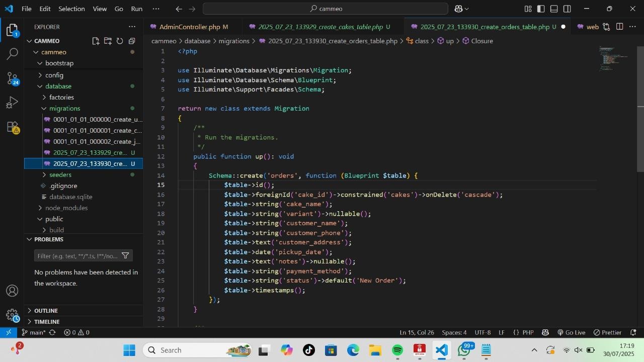The image size is (644, 362).
Task: Open the Manage gear icon
Action: click(13, 315)
